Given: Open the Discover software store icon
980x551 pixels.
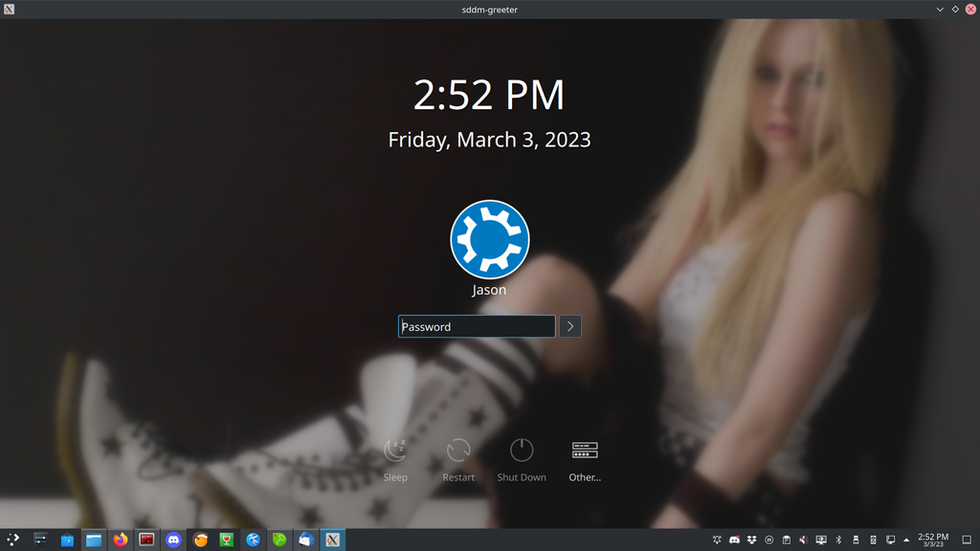Looking at the screenshot, I should coord(67,540).
